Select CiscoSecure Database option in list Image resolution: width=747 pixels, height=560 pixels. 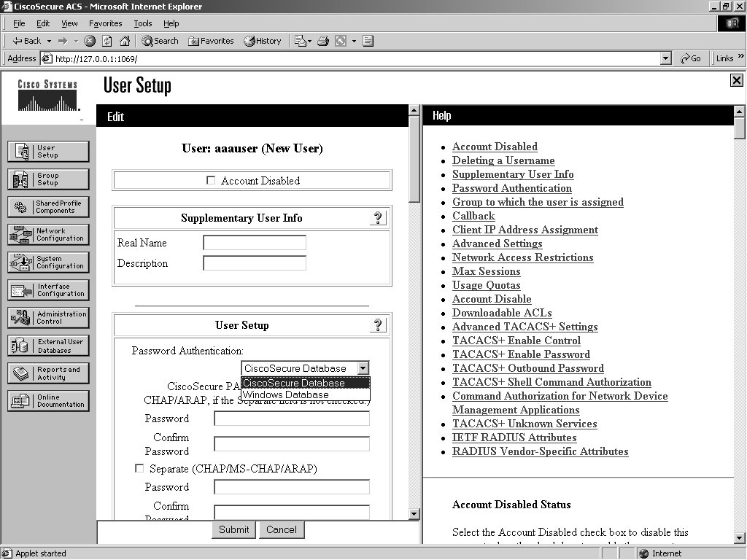tap(306, 383)
